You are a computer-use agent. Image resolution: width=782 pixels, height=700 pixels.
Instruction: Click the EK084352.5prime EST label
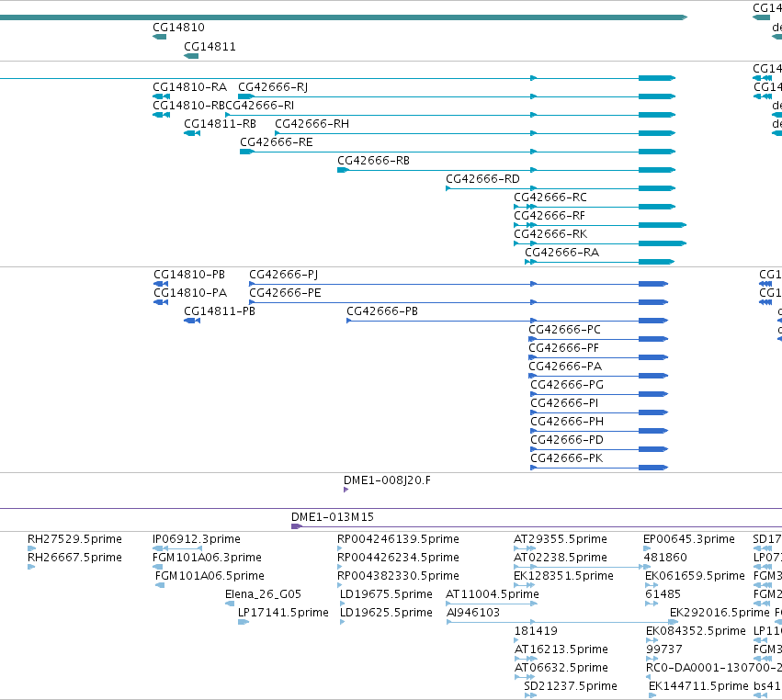pos(696,631)
